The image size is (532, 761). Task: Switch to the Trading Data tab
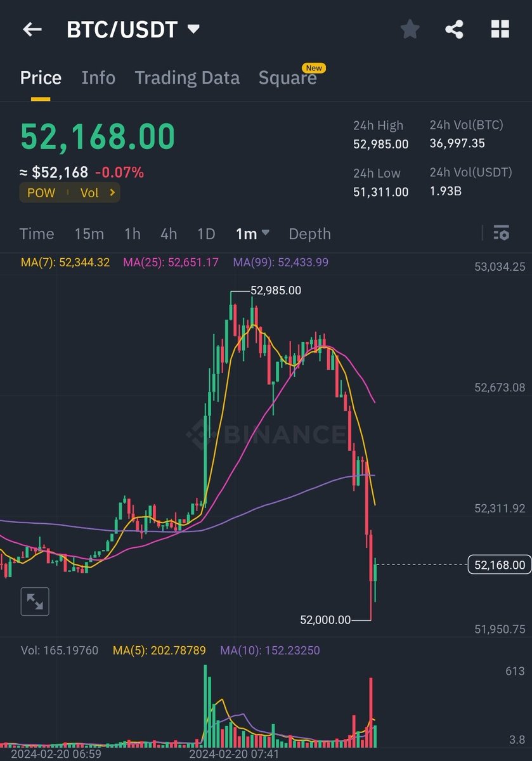coord(187,77)
